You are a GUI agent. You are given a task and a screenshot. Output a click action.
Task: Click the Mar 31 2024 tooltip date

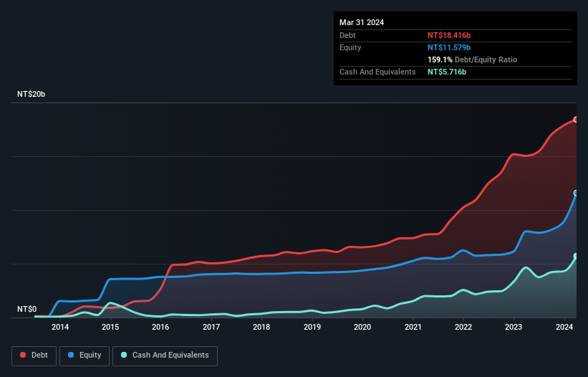(362, 22)
